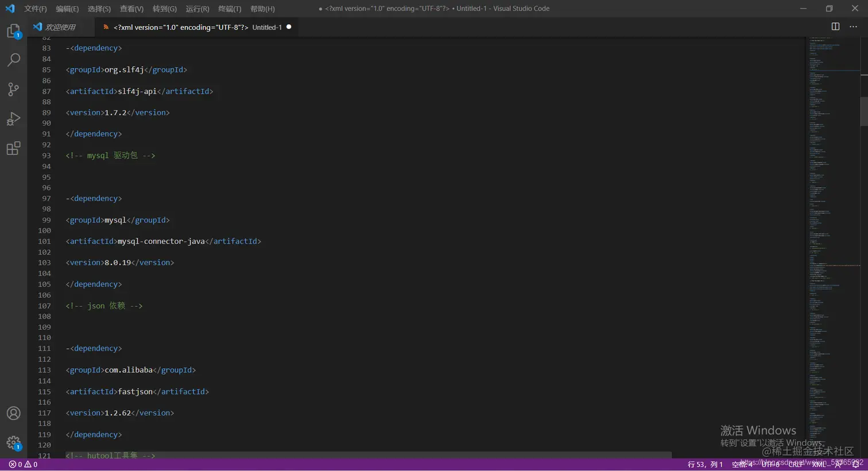This screenshot has height=471, width=868.
Task: Close the Untitled-1 tab via its unsaved dot
Action: [x=289, y=27]
